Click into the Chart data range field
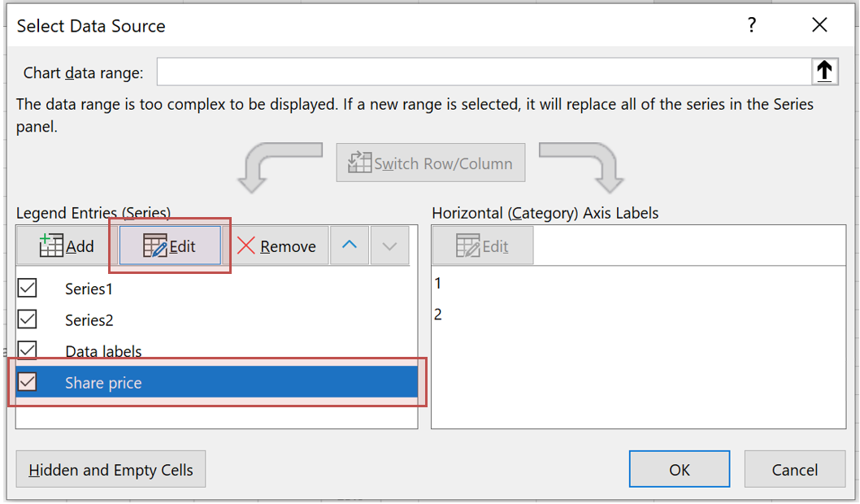Screen dimensions: 860x504 [x=483, y=72]
